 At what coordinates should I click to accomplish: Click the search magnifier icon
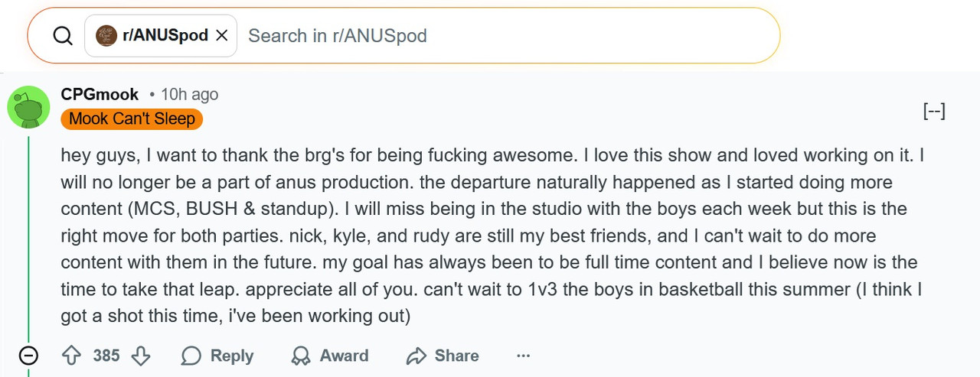tap(63, 36)
